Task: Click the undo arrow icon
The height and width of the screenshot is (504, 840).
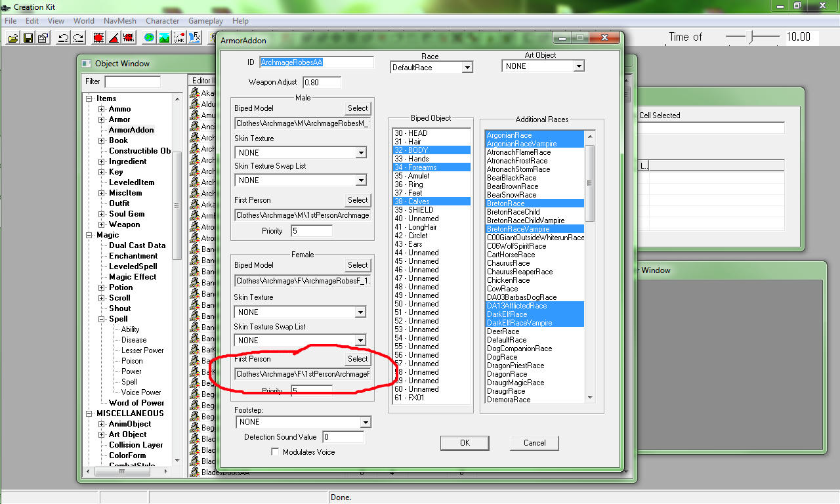Action: pos(63,37)
